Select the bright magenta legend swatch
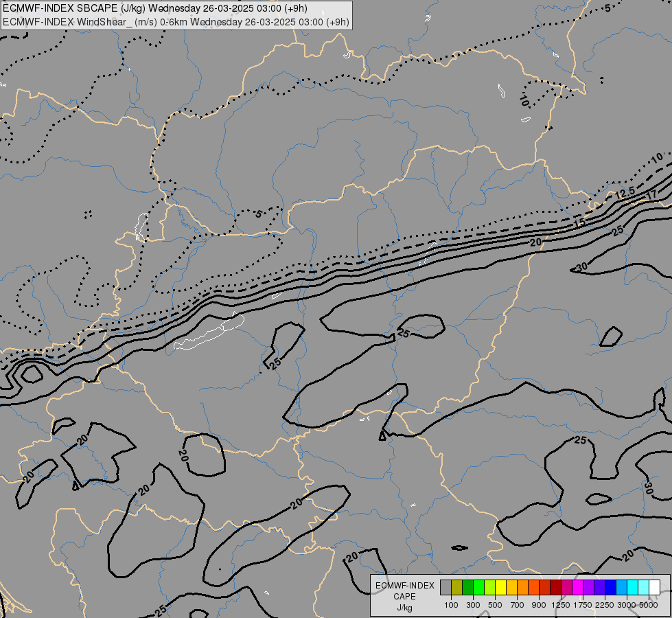672x618 pixels. coord(578,588)
